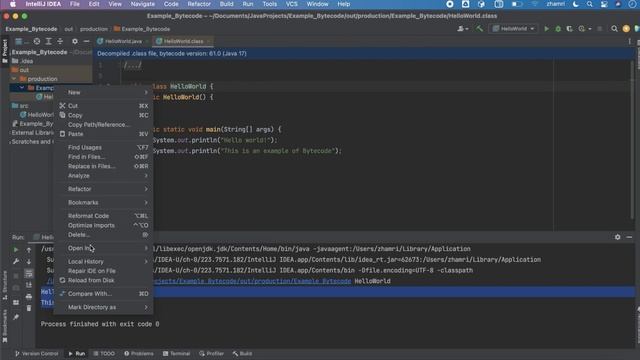
Task: Open the Terminal tool window button
Action: pyautogui.click(x=176, y=353)
